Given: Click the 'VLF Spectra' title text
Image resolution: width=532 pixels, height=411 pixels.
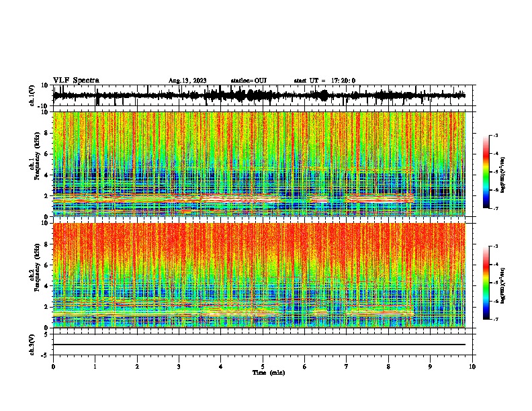Looking at the screenshot, I should point(76,81).
